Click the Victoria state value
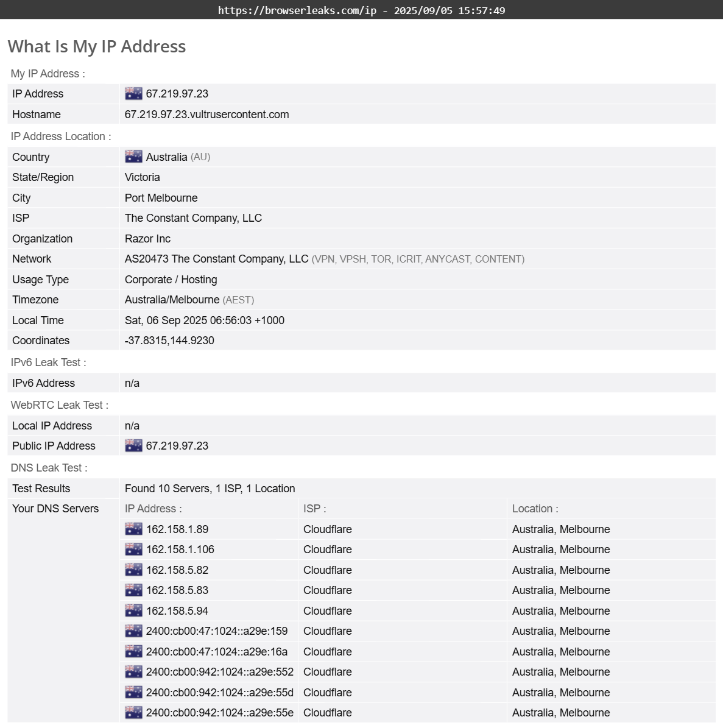This screenshot has width=723, height=728. [x=142, y=177]
